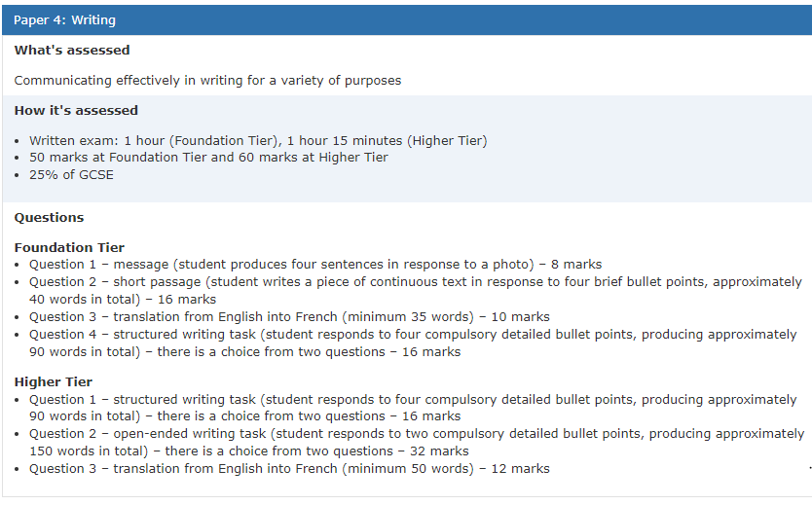Click Higher Question 1 structured writing task
This screenshot has width=812, height=505.
pyautogui.click(x=413, y=408)
